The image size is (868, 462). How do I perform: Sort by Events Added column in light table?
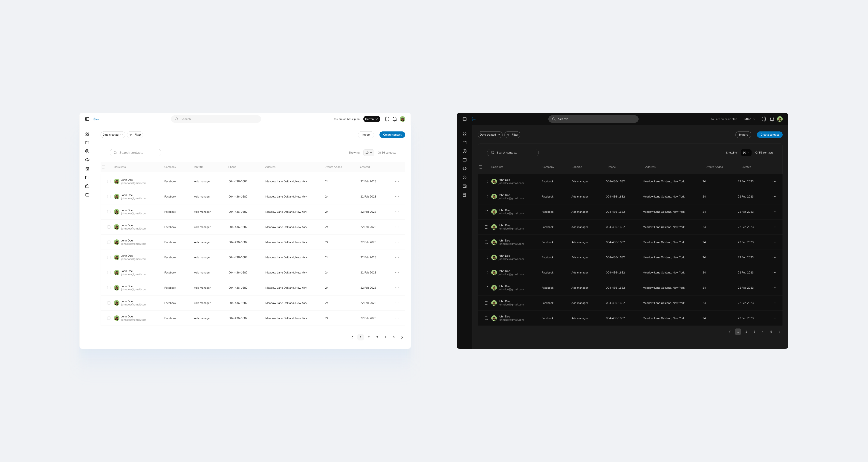coord(333,167)
